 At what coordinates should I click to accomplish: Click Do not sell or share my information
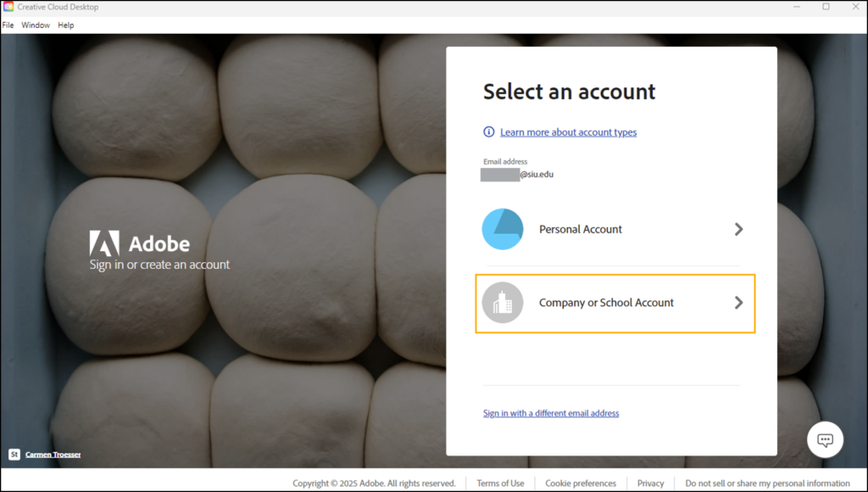point(767,484)
